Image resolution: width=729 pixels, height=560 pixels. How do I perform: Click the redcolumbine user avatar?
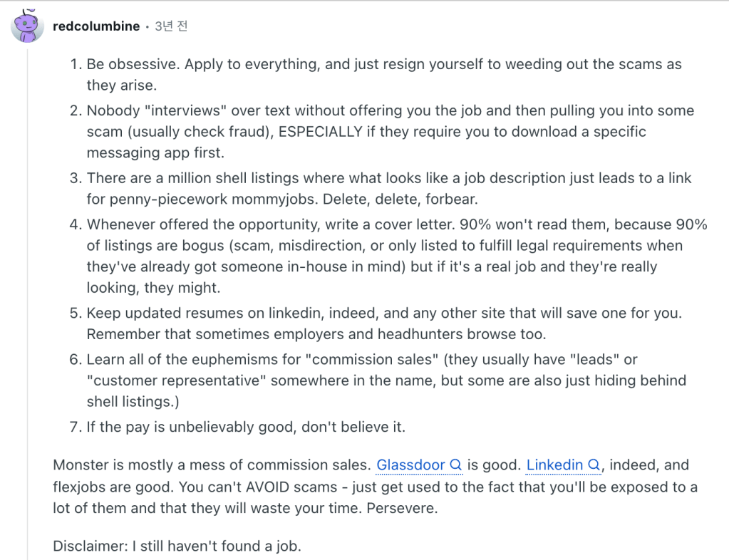[27, 27]
